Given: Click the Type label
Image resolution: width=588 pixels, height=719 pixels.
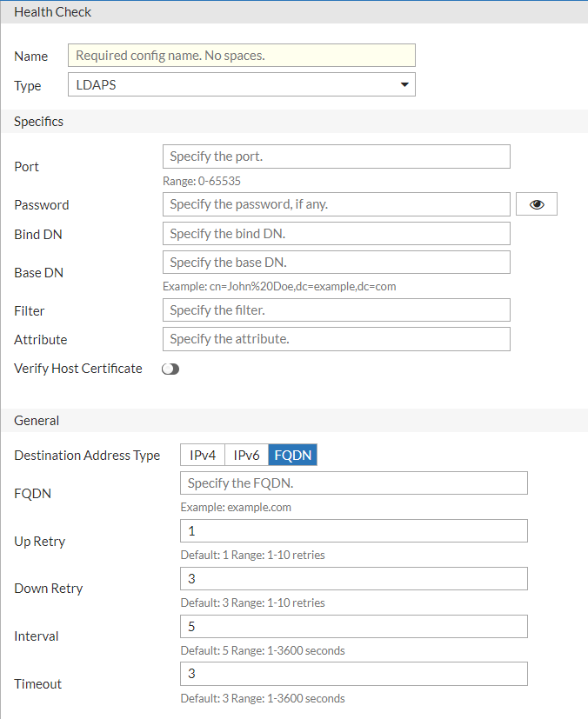Looking at the screenshot, I should [28, 86].
